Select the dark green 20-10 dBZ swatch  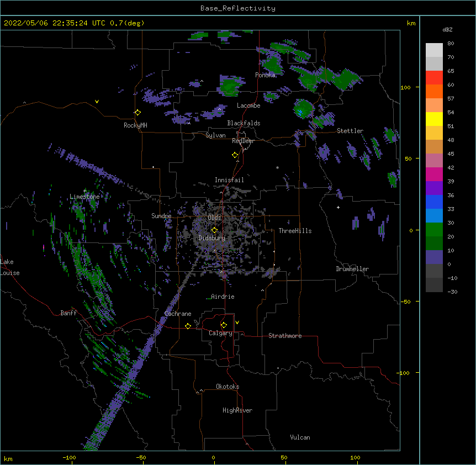click(434, 244)
